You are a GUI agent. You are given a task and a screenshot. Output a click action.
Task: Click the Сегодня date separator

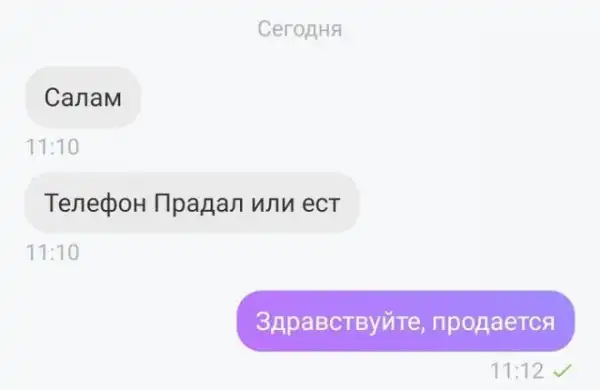coord(300,29)
